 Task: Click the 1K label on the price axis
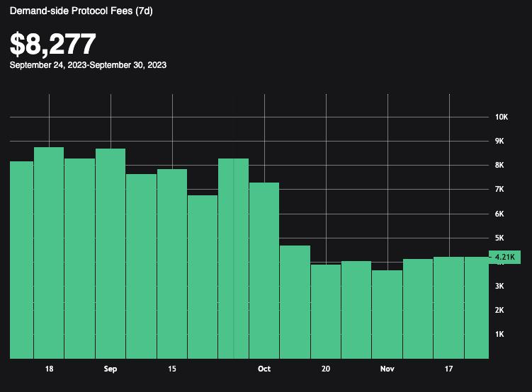click(499, 334)
